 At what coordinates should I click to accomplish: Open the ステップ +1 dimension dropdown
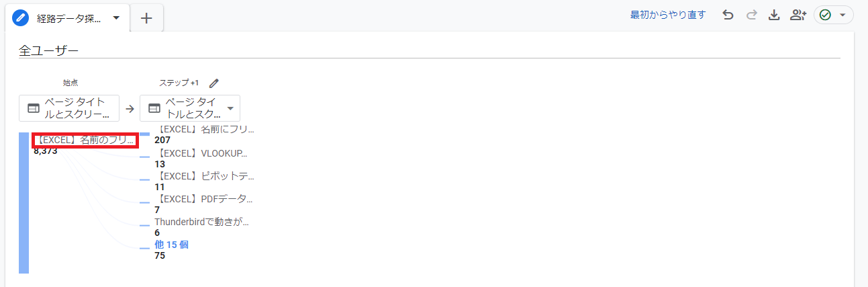(230, 108)
